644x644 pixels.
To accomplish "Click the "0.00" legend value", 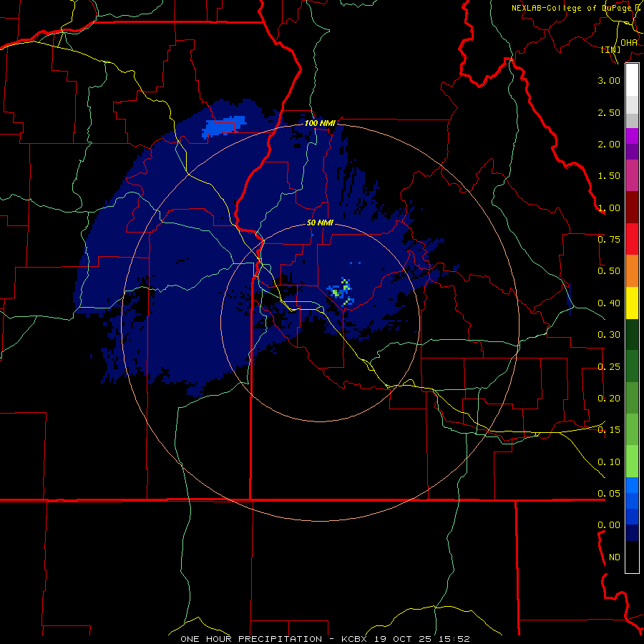I will (x=609, y=525).
